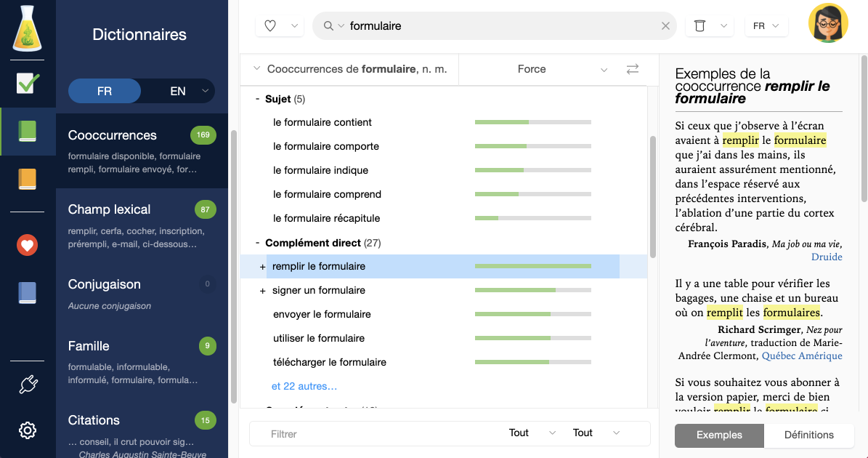Click the blue book sidebar icon

pyautogui.click(x=28, y=293)
